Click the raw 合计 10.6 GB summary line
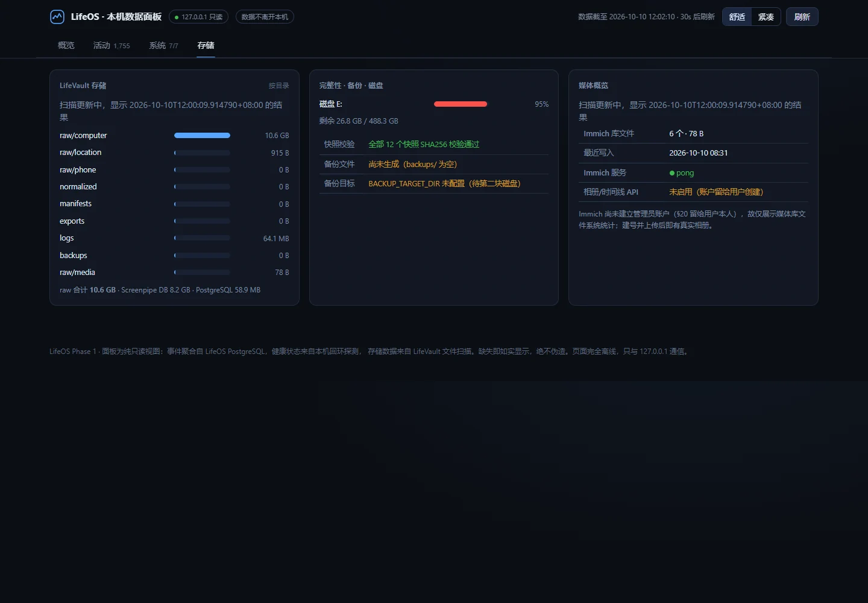 [x=160, y=290]
